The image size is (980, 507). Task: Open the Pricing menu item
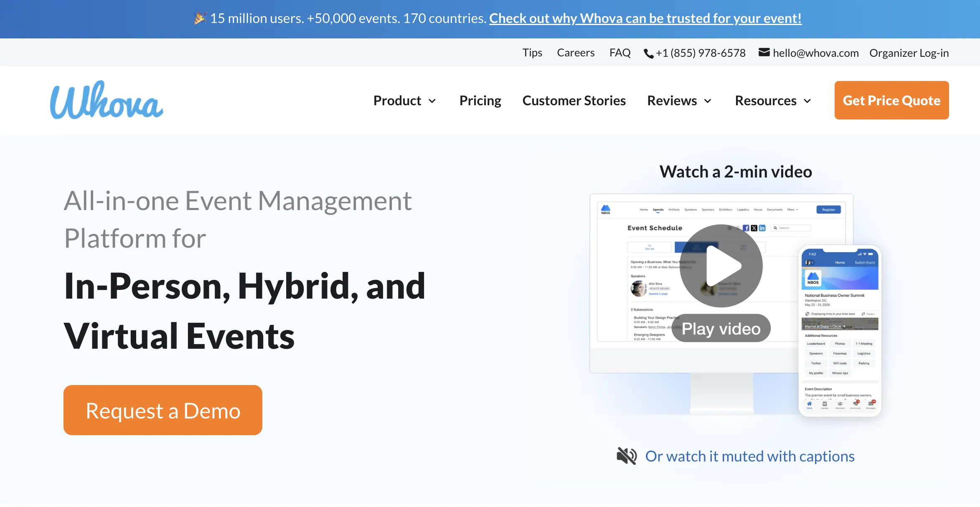point(480,100)
